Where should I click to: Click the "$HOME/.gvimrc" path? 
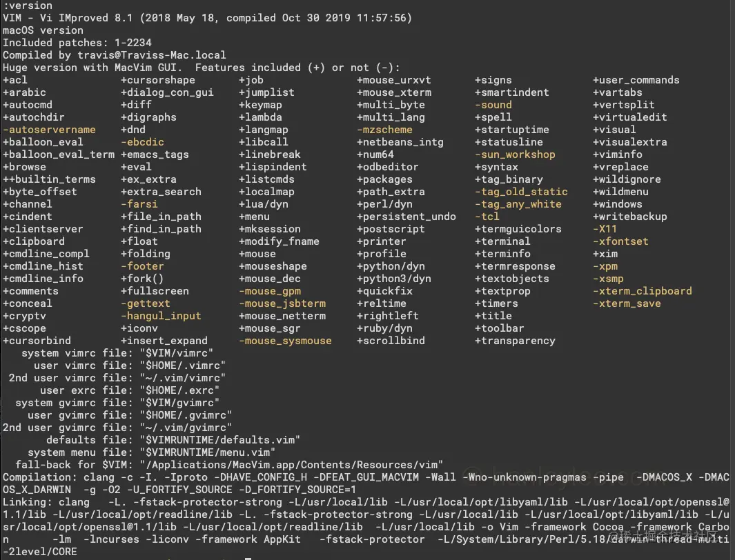click(x=186, y=415)
